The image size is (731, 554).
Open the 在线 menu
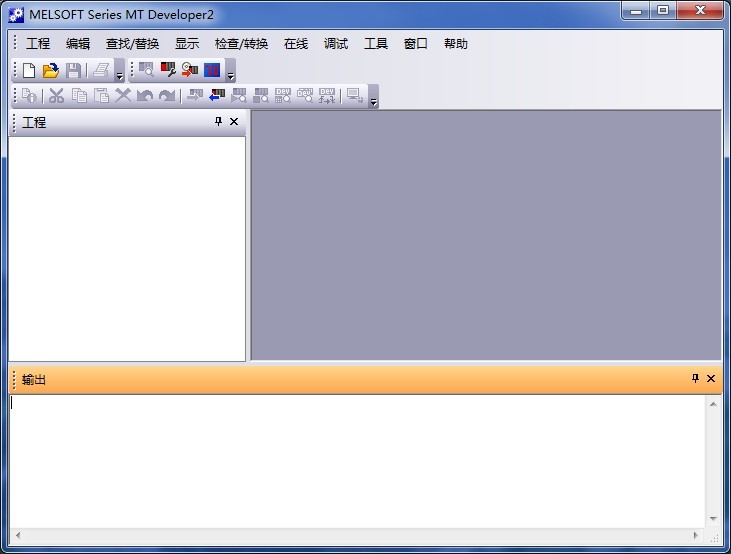pyautogui.click(x=296, y=44)
